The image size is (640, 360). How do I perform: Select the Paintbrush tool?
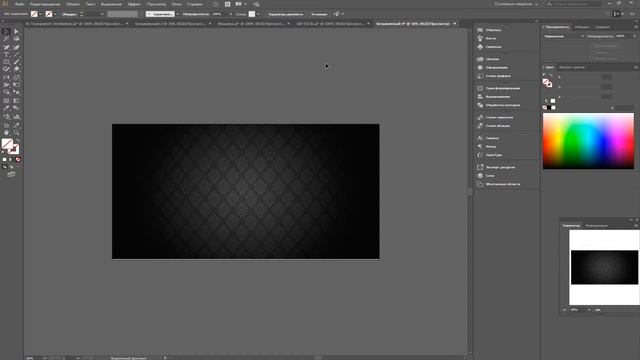[x=16, y=62]
